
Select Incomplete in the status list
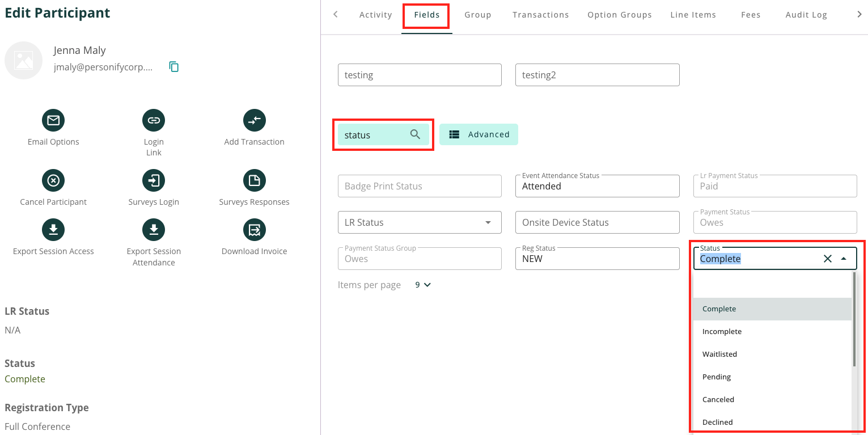(772, 332)
